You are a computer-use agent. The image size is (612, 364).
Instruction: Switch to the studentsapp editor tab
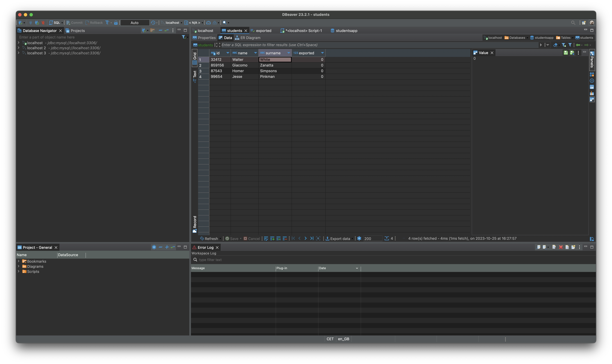(x=344, y=31)
